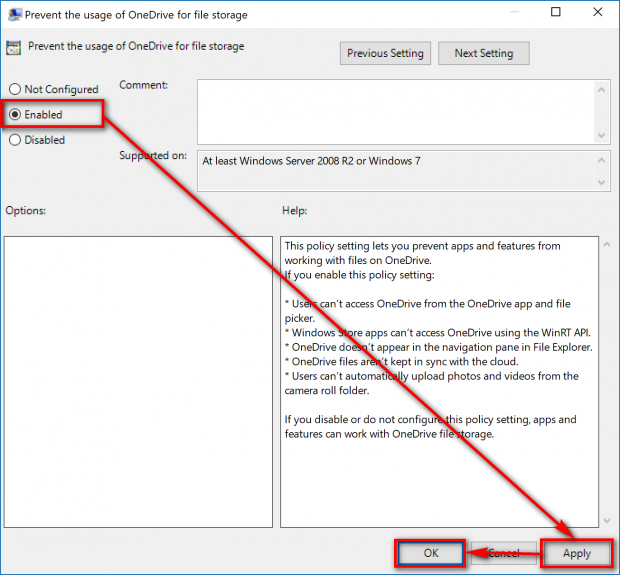The width and height of the screenshot is (620, 575).
Task: Close the OneDrive policy dialog
Action: tap(603, 14)
